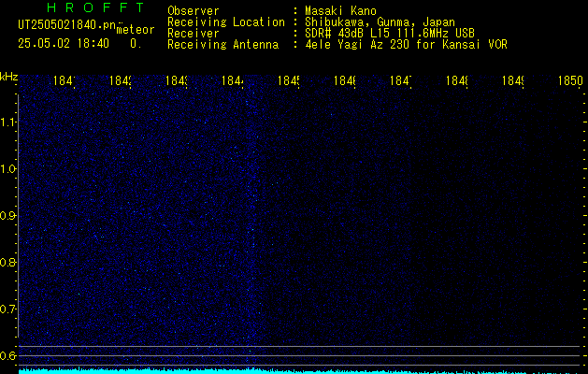Click the 1843 time axis label
The image size is (588, 374).
pyautogui.click(x=177, y=81)
